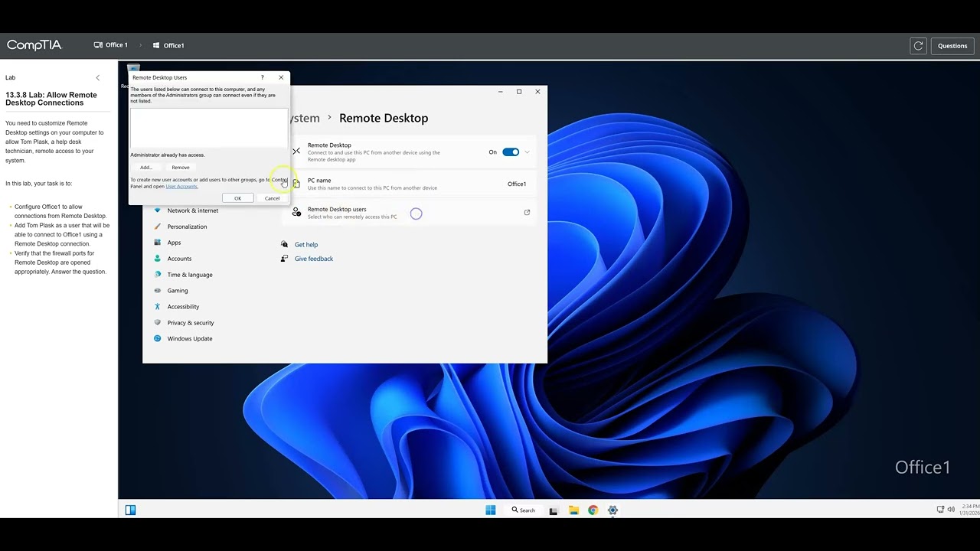This screenshot has height=551, width=980.
Task: Click the lab refresh button
Action: pyautogui.click(x=919, y=46)
